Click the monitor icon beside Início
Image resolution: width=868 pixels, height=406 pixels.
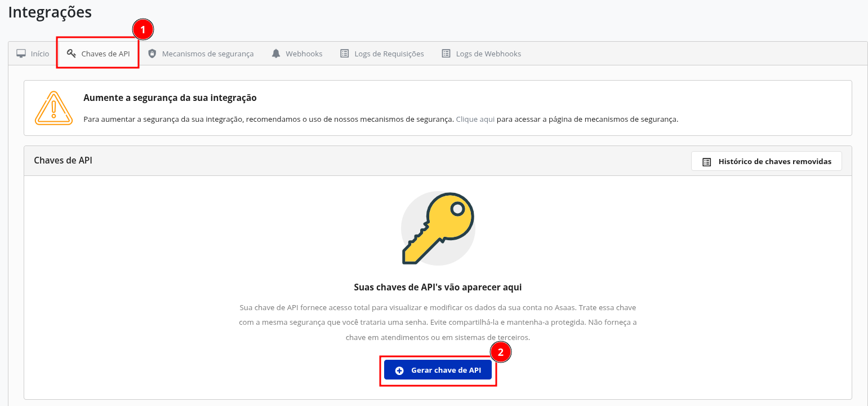pyautogui.click(x=21, y=54)
